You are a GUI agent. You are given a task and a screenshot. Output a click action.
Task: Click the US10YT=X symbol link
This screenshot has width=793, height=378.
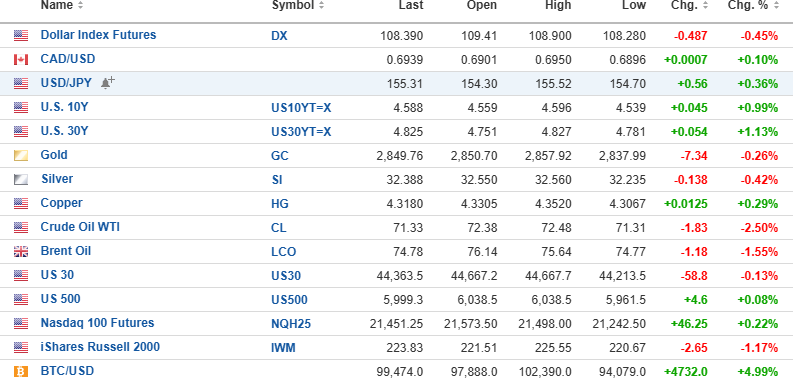(301, 107)
